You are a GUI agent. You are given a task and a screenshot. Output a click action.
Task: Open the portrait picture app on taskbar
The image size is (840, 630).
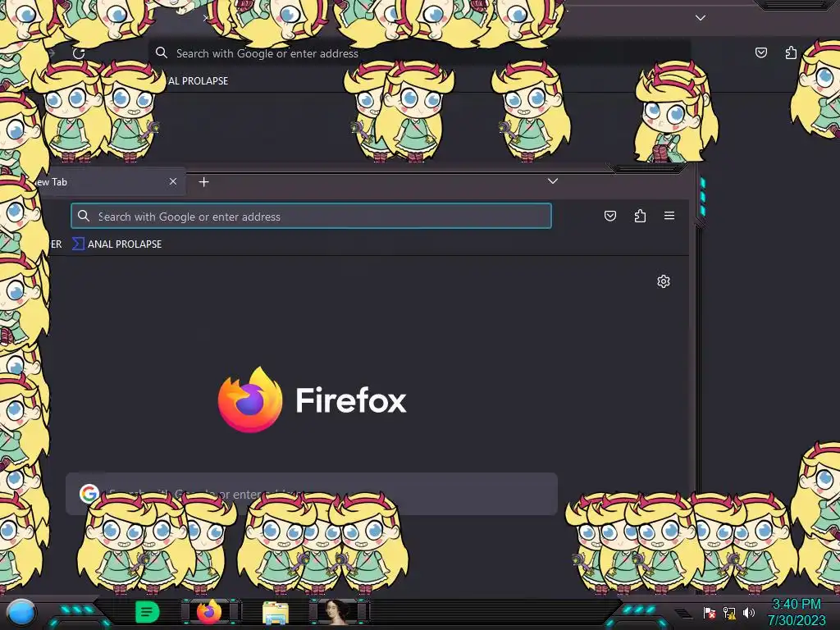(337, 612)
